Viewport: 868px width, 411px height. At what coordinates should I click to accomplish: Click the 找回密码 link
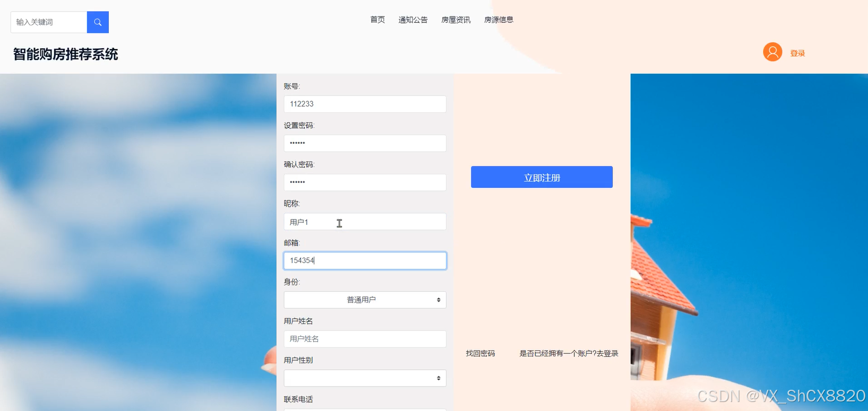click(480, 353)
